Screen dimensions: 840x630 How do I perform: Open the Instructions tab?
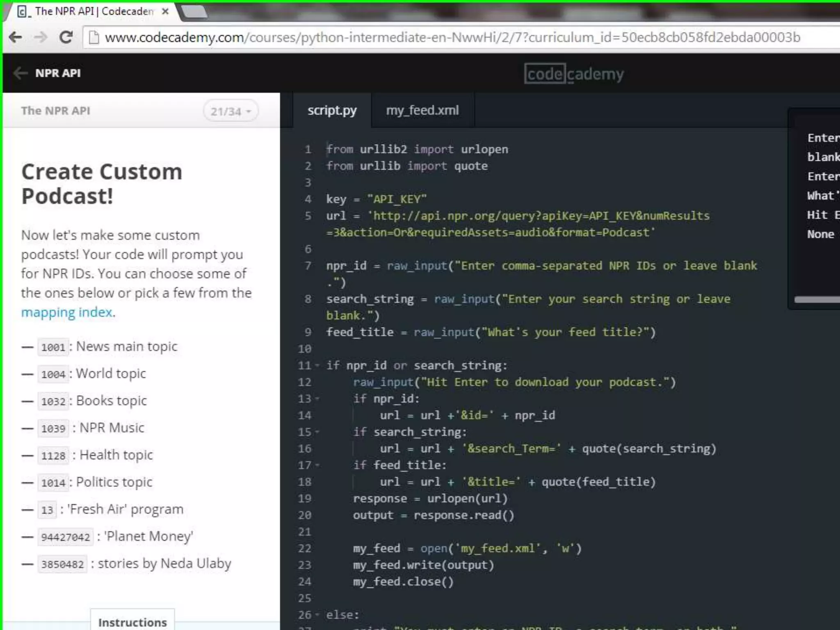(x=132, y=621)
